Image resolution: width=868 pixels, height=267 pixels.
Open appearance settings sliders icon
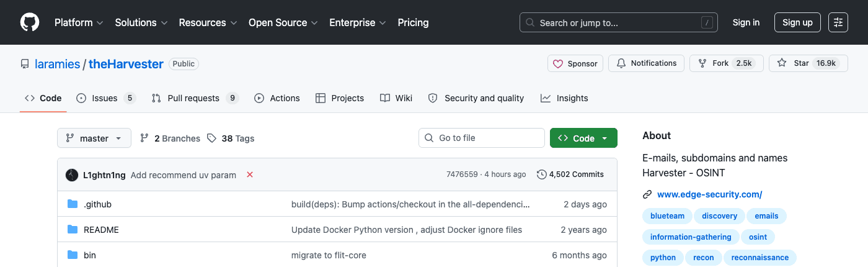click(x=838, y=22)
